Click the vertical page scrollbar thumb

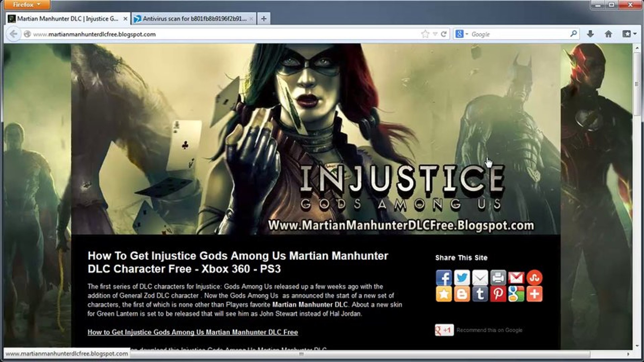click(636, 84)
